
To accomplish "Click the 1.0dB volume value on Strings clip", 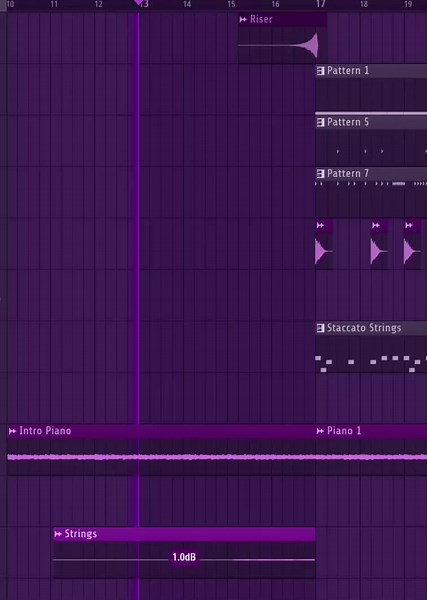I will click(x=184, y=557).
